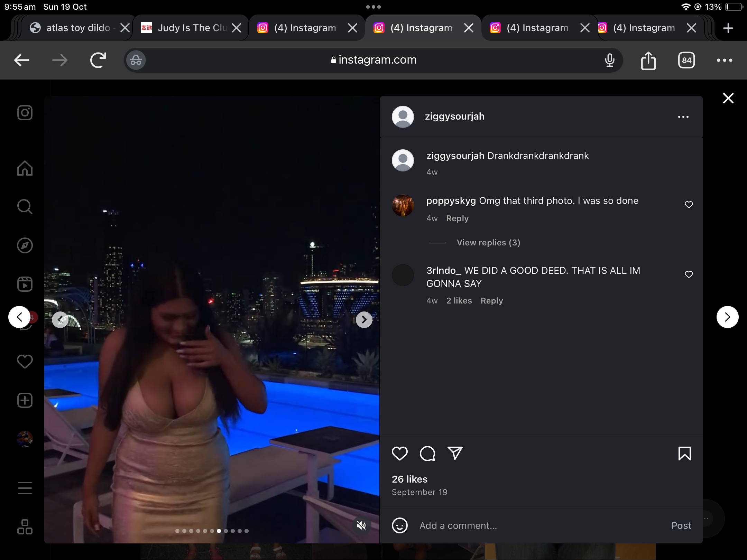Open Reels from the sidebar
This screenshot has width=747, height=560.
pyautogui.click(x=25, y=284)
